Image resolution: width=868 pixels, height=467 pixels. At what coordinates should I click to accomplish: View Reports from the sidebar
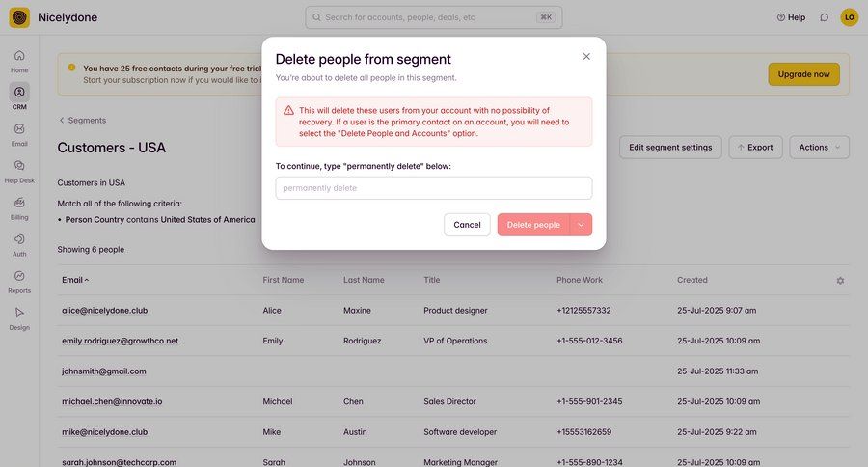19,282
